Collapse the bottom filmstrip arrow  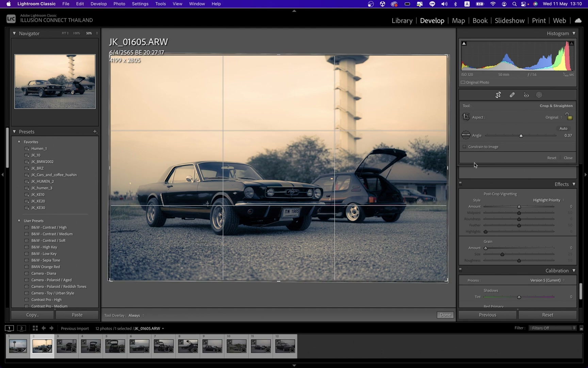tap(294, 365)
